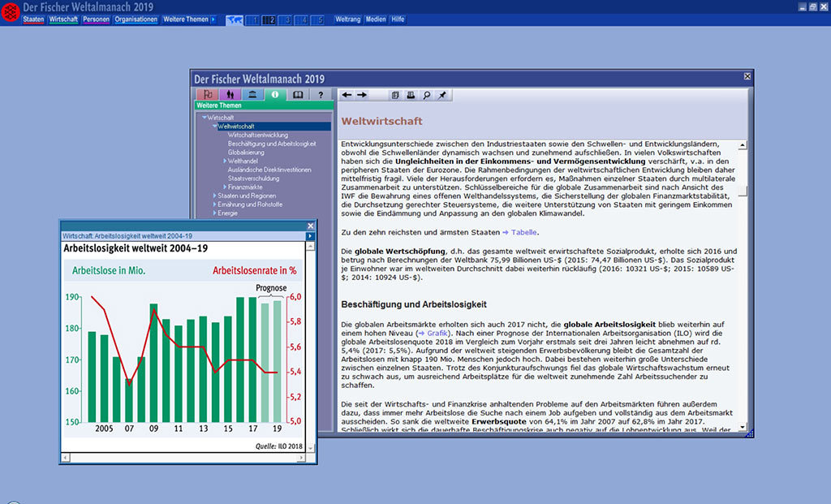Follow the Tabelle link
831x504 pixels.
pyautogui.click(x=524, y=233)
